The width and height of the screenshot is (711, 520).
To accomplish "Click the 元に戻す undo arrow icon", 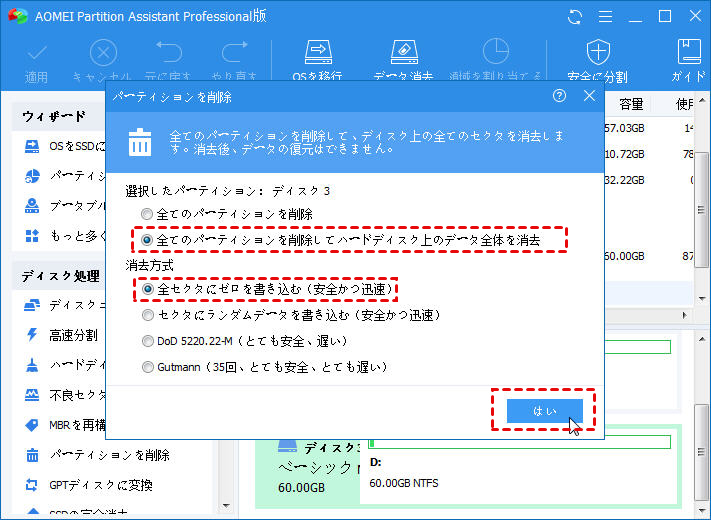I will click(169, 52).
